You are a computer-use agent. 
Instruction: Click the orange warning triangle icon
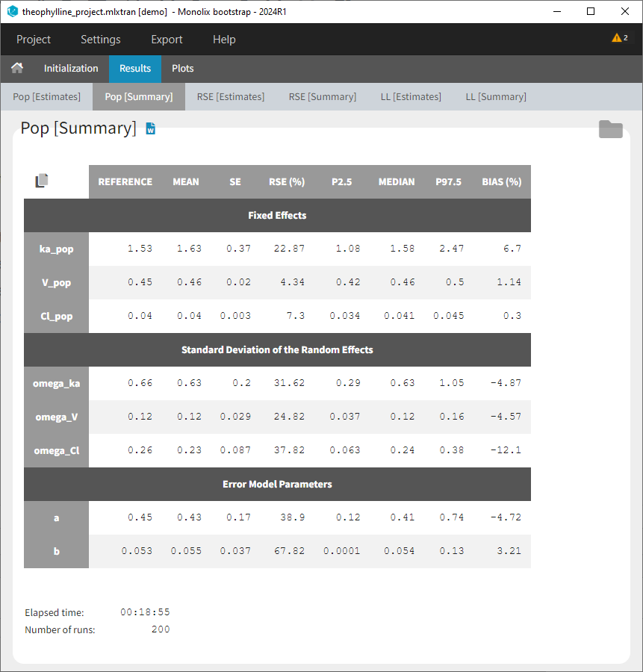coord(616,38)
